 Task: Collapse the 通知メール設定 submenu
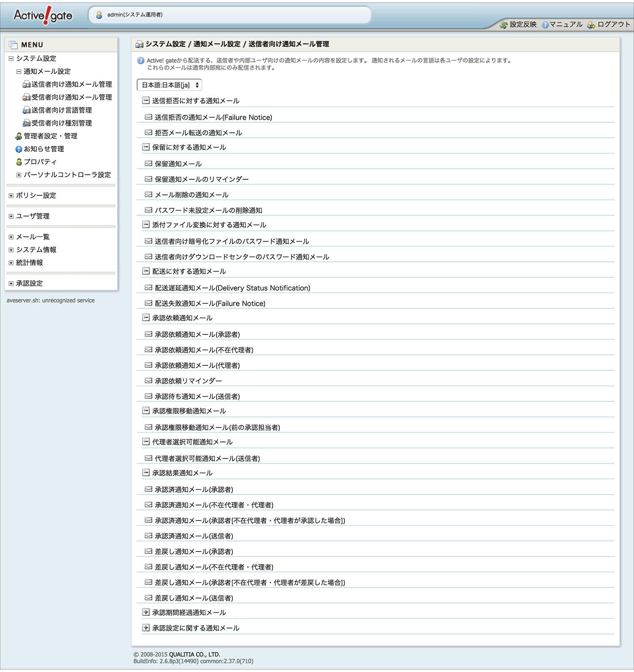(x=19, y=72)
